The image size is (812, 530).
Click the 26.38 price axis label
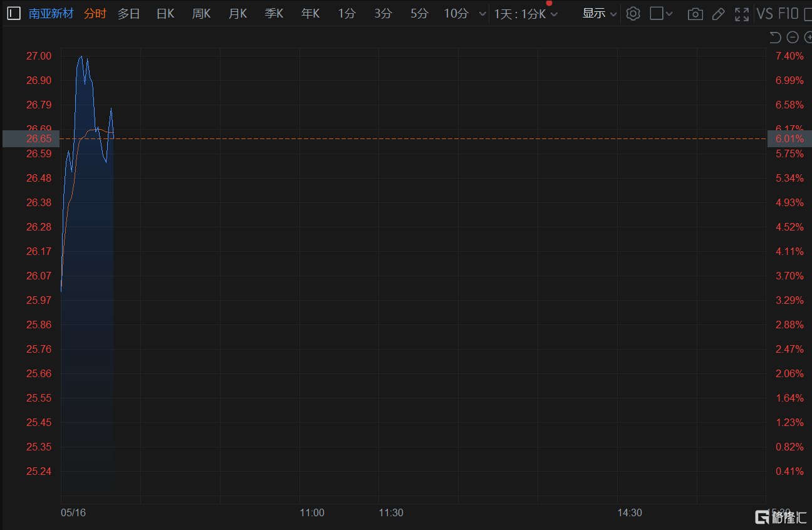[x=39, y=202]
